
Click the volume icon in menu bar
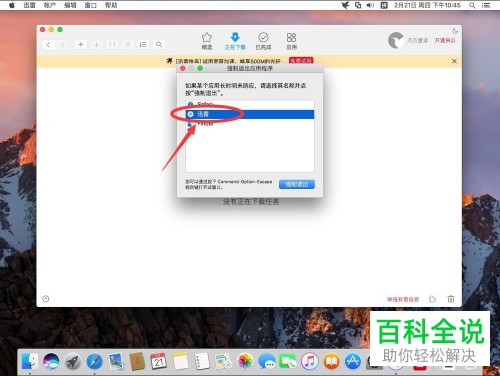coord(370,5)
